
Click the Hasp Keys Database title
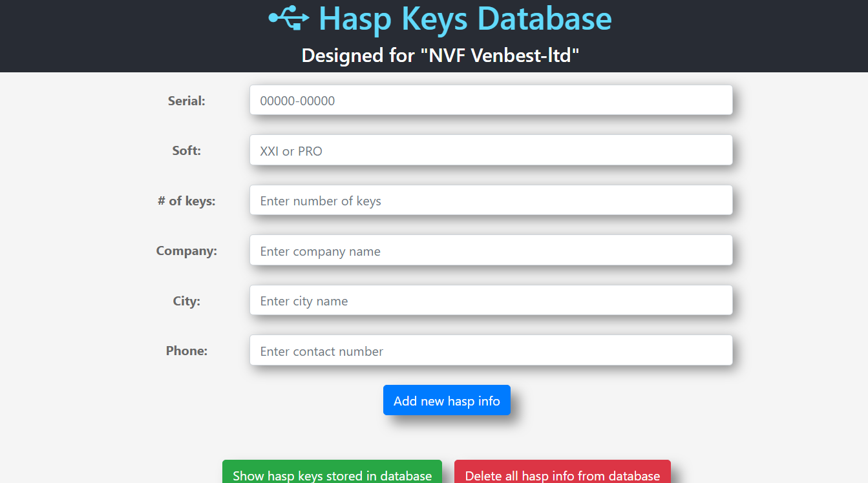tap(465, 19)
